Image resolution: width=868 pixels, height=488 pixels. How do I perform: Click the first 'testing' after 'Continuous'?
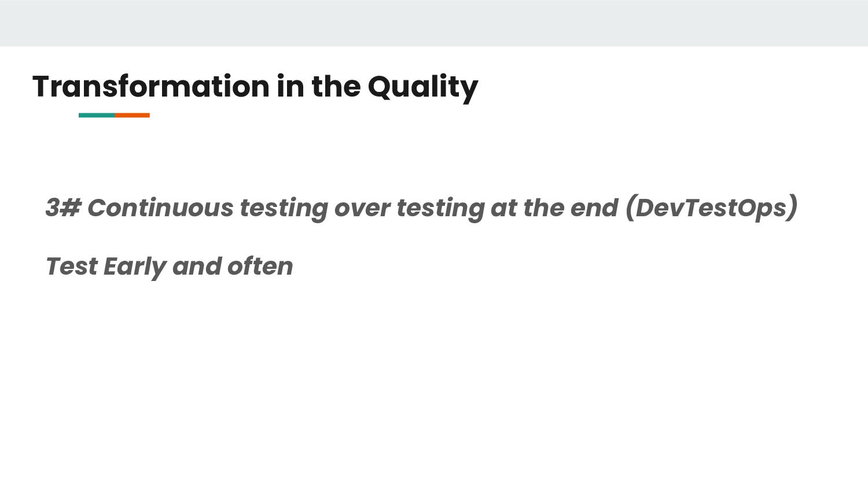tap(284, 209)
